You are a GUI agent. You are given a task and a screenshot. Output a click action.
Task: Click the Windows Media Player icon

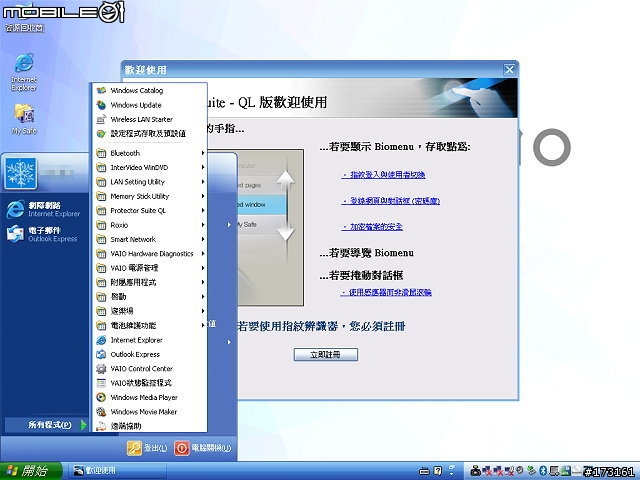click(x=101, y=397)
